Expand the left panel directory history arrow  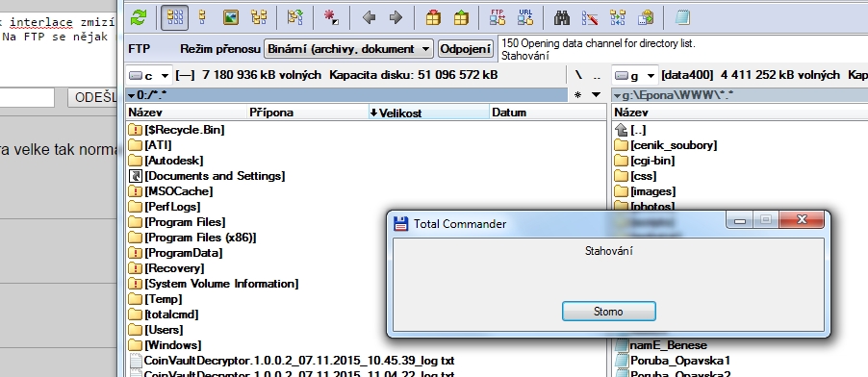[597, 94]
